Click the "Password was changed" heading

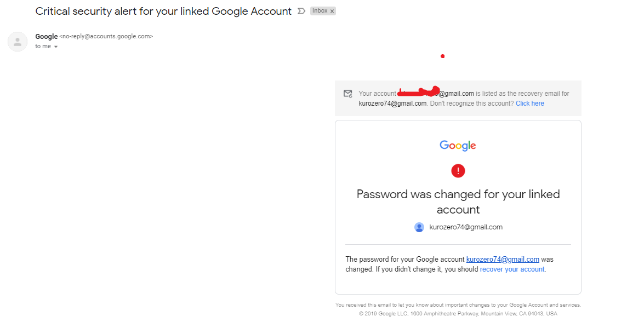(458, 202)
